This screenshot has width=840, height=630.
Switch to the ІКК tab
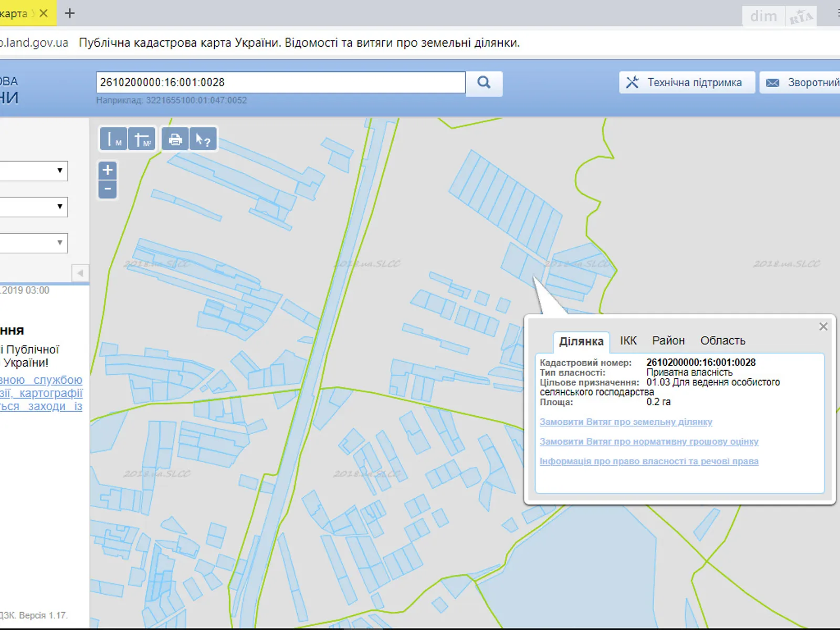pos(628,341)
